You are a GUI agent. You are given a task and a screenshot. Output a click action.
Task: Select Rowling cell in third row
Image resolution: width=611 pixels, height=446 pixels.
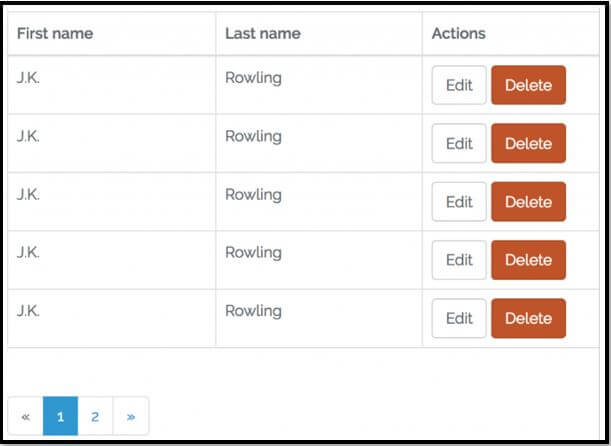[253, 194]
